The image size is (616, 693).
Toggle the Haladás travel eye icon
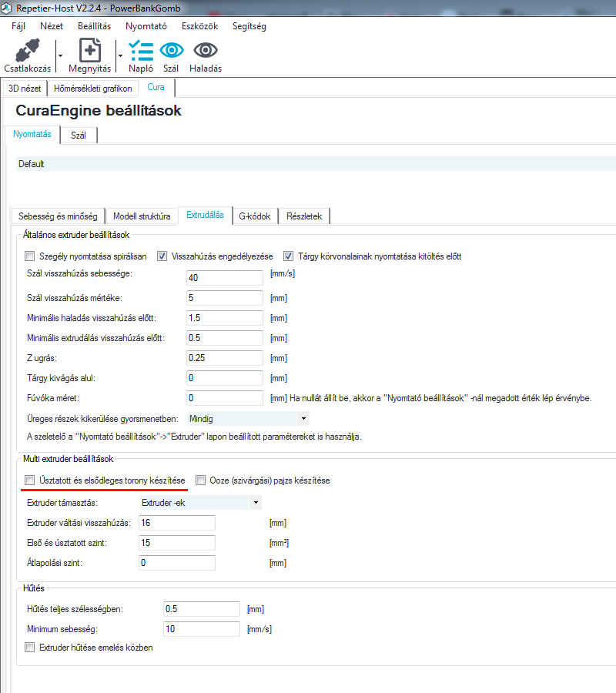click(x=206, y=50)
